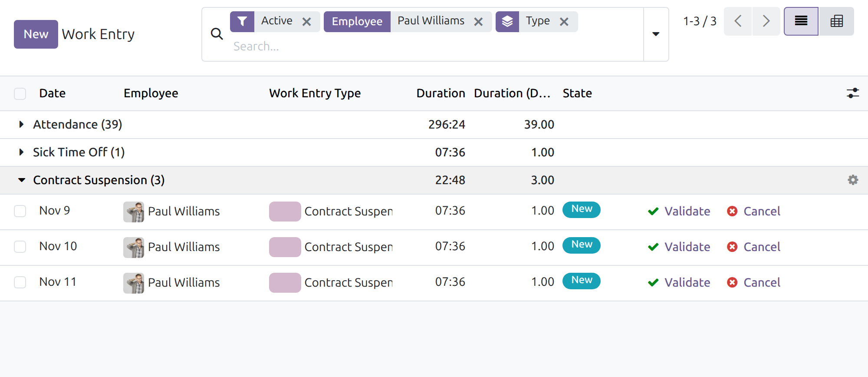The image size is (868, 377).
Task: Validate the Nov 10 work entry
Action: (679, 247)
